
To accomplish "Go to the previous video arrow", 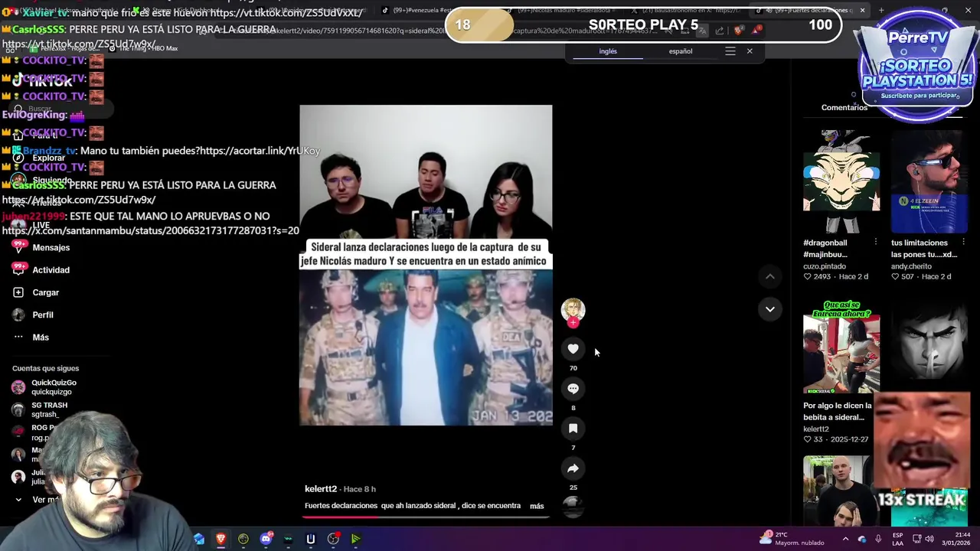I will (x=770, y=276).
